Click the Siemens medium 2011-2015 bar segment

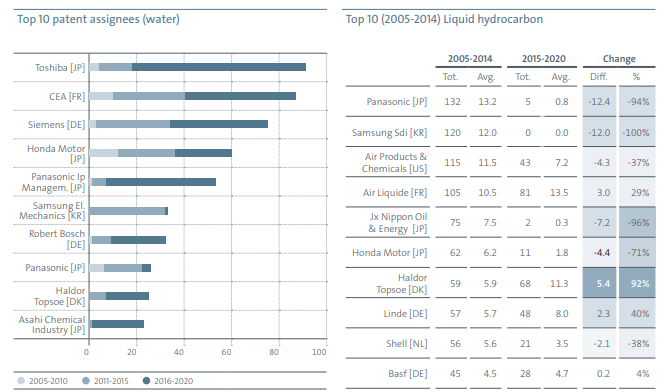click(x=133, y=124)
